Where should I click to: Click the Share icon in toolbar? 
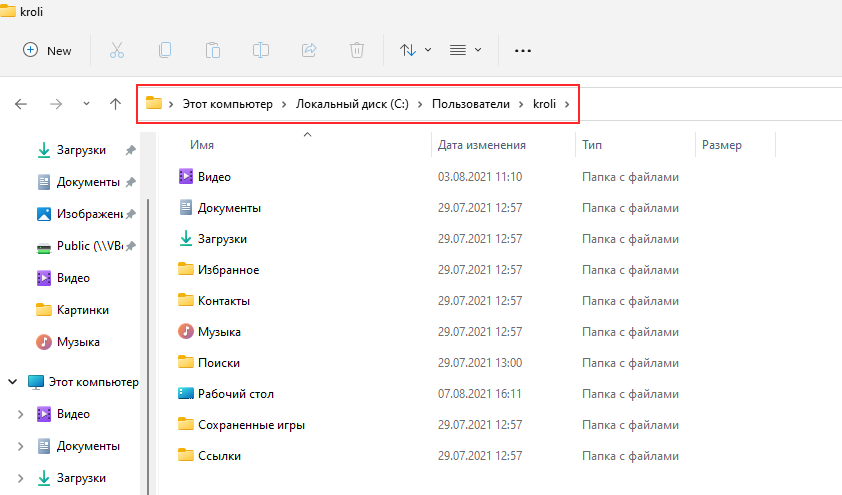click(309, 50)
